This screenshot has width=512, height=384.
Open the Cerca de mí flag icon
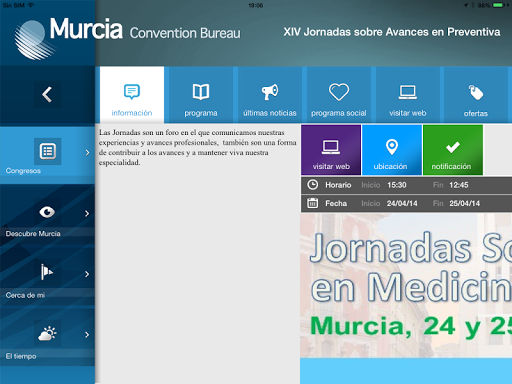coord(47,273)
